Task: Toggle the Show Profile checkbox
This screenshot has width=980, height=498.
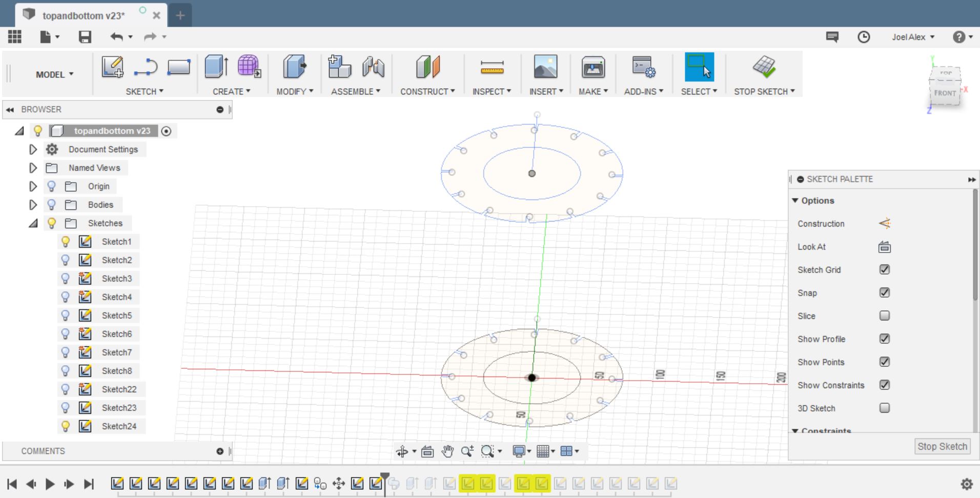Action: (x=885, y=339)
